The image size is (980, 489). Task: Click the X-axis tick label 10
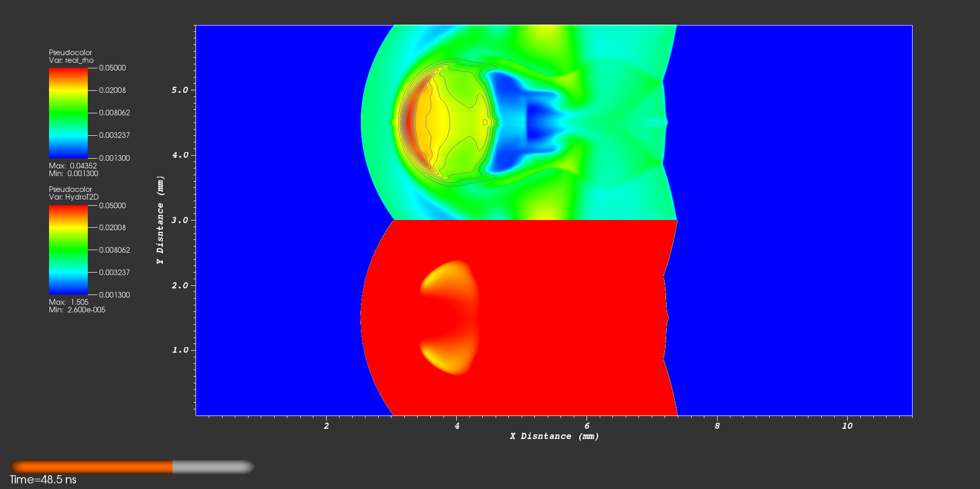847,426
